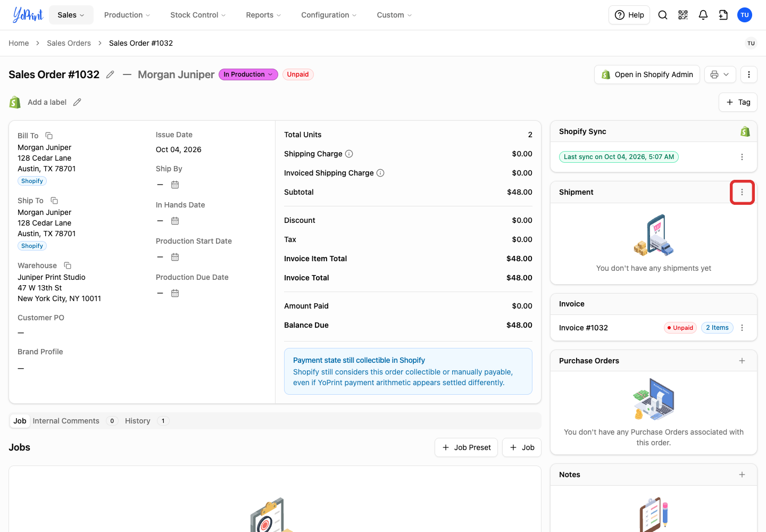The height and width of the screenshot is (532, 766).
Task: Go to Home breadcrumb
Action: (x=19, y=43)
